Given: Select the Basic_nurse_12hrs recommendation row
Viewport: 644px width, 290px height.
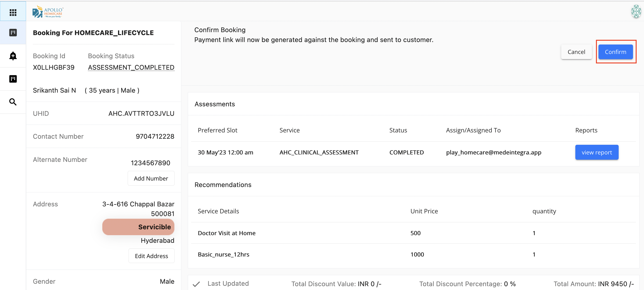Looking at the screenshot, I should point(223,254).
